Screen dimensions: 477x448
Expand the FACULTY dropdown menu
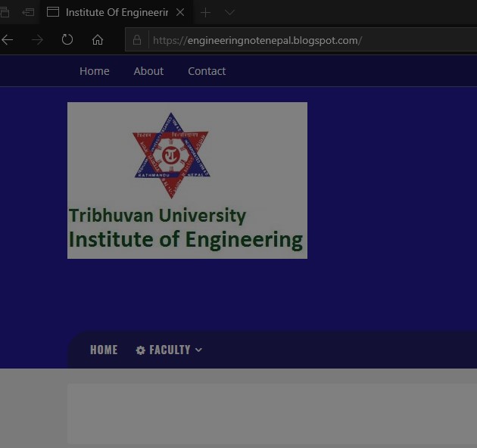point(169,350)
